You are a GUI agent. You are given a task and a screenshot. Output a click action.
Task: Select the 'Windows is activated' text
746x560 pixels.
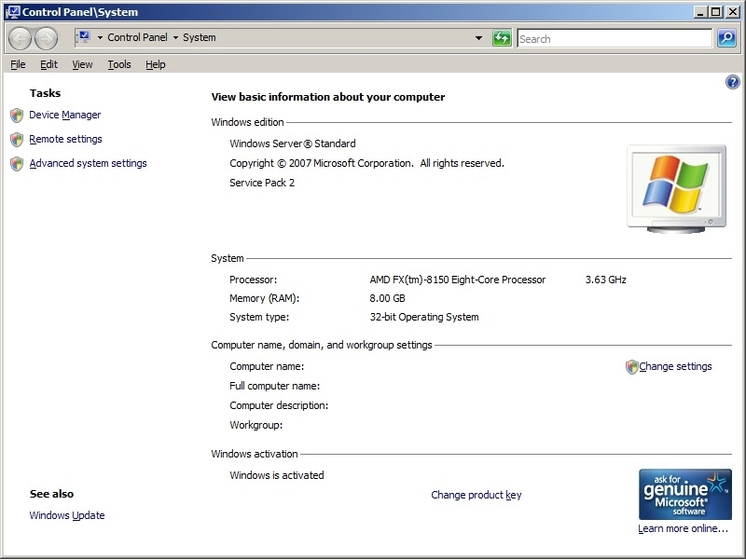276,475
